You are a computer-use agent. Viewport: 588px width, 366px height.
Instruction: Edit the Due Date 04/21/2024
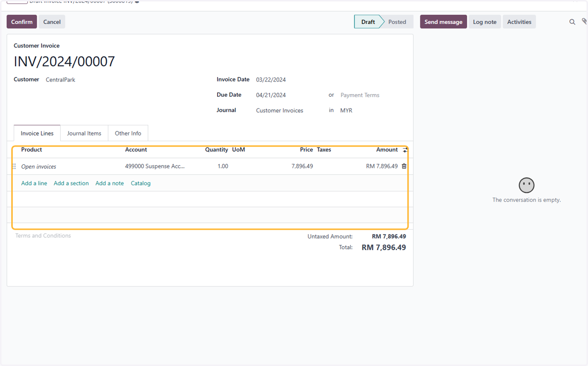271,95
